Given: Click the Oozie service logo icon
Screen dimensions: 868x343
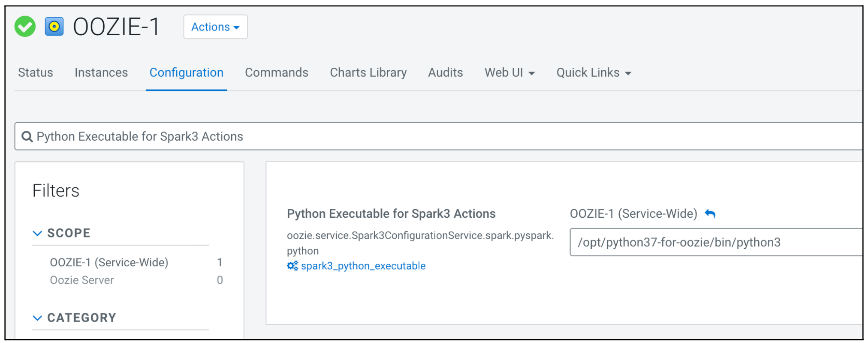Looking at the screenshot, I should 54,27.
